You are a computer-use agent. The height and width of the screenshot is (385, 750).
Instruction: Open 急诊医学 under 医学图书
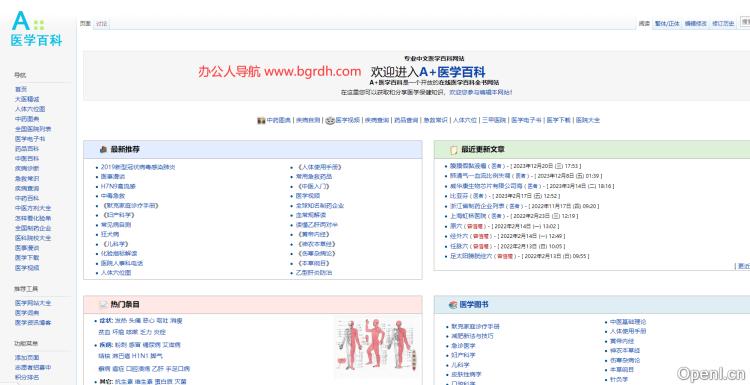coord(463,346)
